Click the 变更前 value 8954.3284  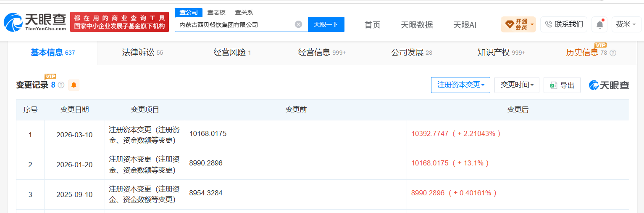[206, 193]
